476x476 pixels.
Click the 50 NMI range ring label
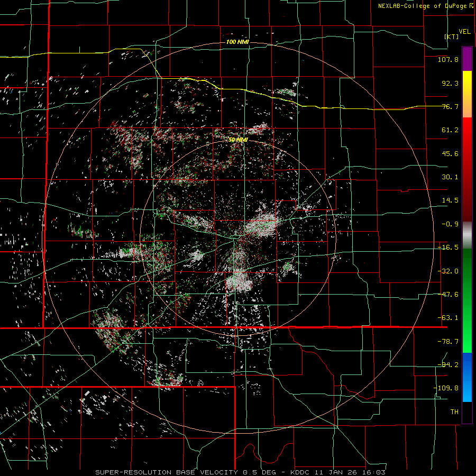pos(238,140)
